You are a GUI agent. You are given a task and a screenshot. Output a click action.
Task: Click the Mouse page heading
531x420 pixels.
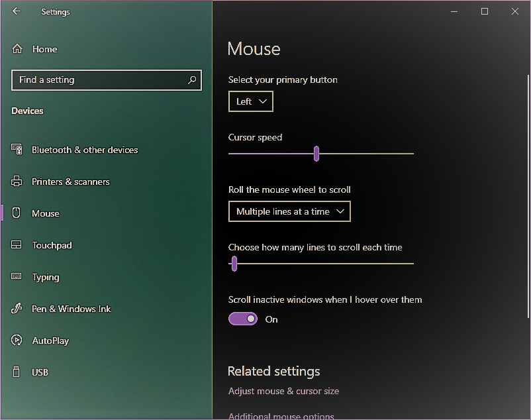coord(254,49)
